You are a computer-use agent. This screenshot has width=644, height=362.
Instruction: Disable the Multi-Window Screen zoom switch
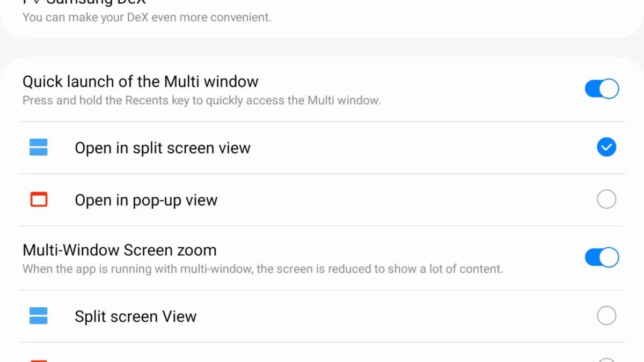(602, 257)
